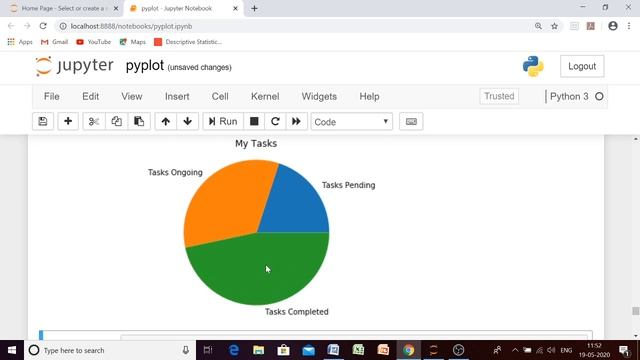Open the Widgets menu
640x360 pixels.
(319, 96)
